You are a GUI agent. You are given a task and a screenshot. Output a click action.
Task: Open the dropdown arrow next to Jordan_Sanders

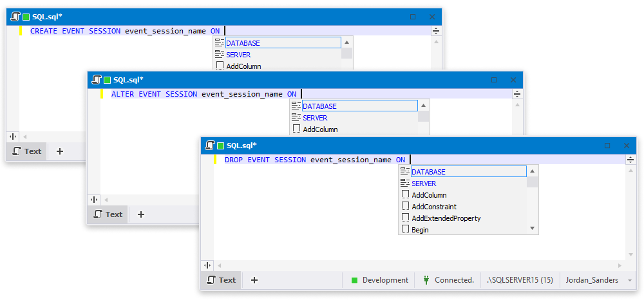(630, 280)
